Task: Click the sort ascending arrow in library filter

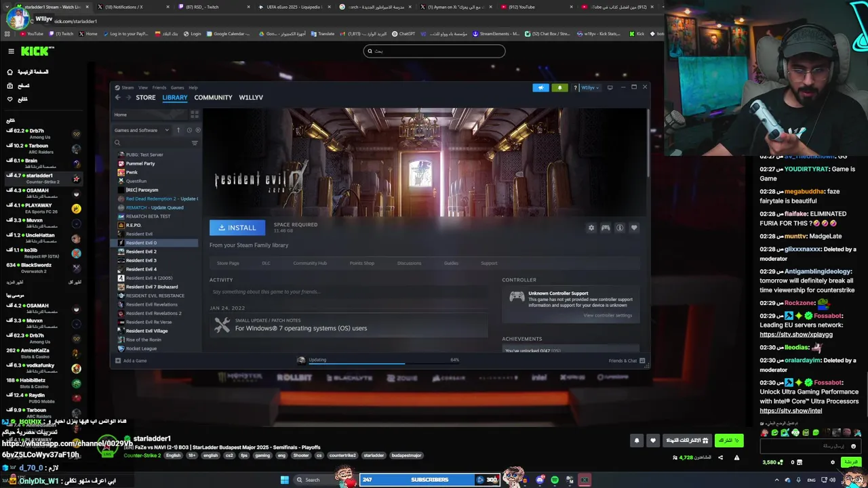Action: point(178,130)
